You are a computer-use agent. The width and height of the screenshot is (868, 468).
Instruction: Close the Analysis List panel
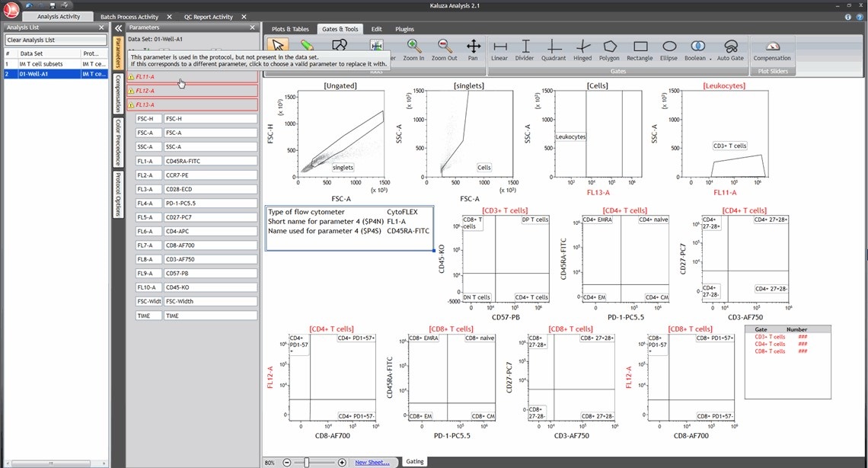[101, 27]
